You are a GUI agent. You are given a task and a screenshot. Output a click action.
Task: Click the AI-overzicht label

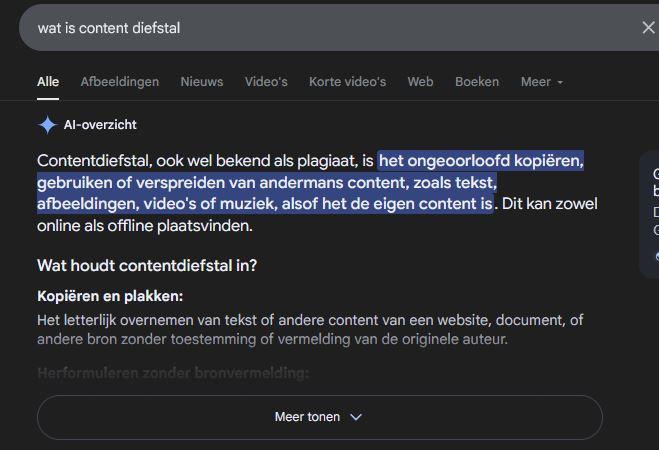click(x=100, y=125)
